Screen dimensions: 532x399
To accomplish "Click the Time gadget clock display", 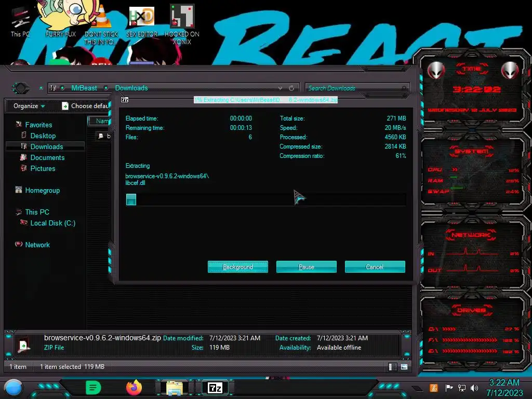I will (476, 89).
